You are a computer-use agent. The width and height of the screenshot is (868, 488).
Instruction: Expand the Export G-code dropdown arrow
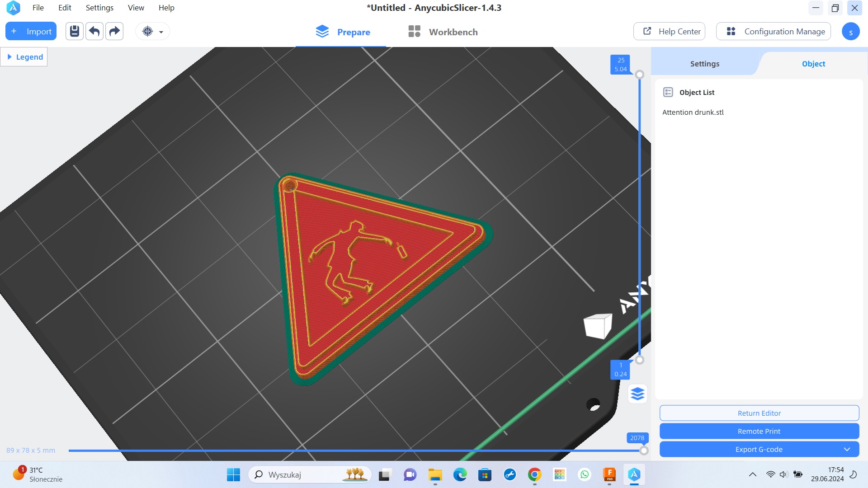coord(847,449)
